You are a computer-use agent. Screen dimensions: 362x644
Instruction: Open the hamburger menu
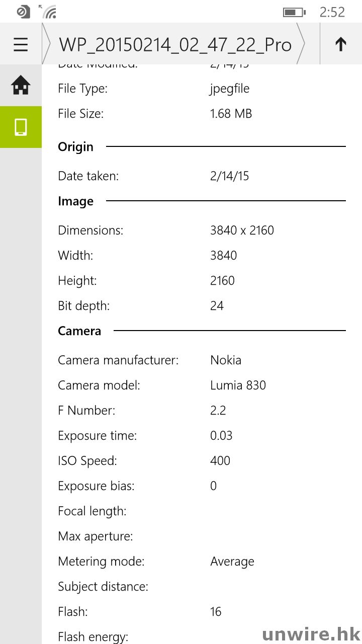pyautogui.click(x=21, y=45)
